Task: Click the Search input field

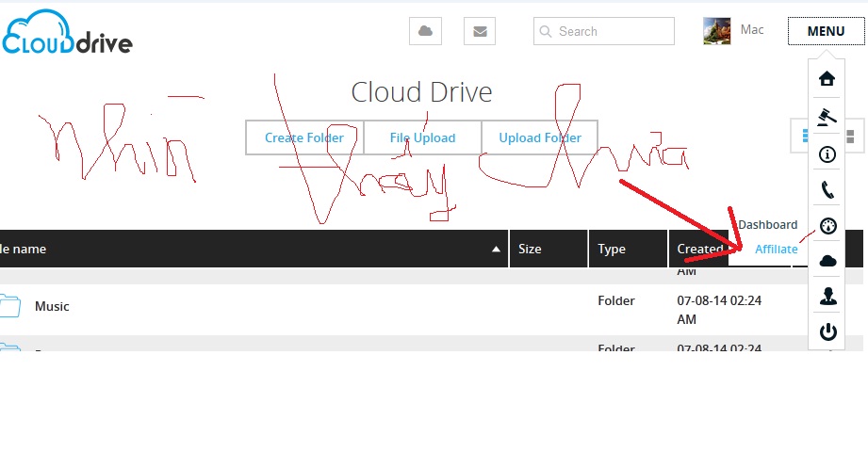Action: pyautogui.click(x=604, y=31)
